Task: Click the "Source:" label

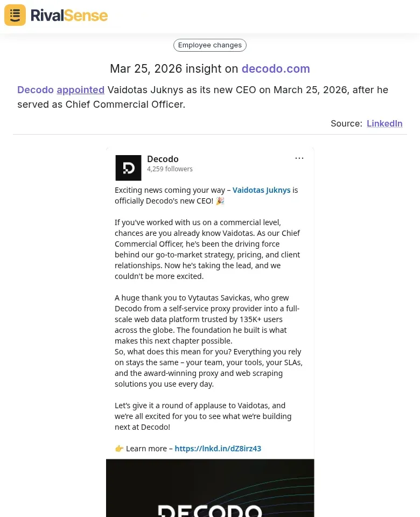Action: coord(346,123)
